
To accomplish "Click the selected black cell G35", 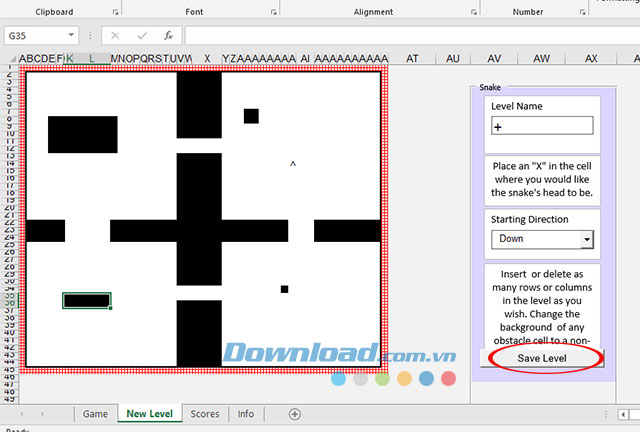I will pos(87,301).
